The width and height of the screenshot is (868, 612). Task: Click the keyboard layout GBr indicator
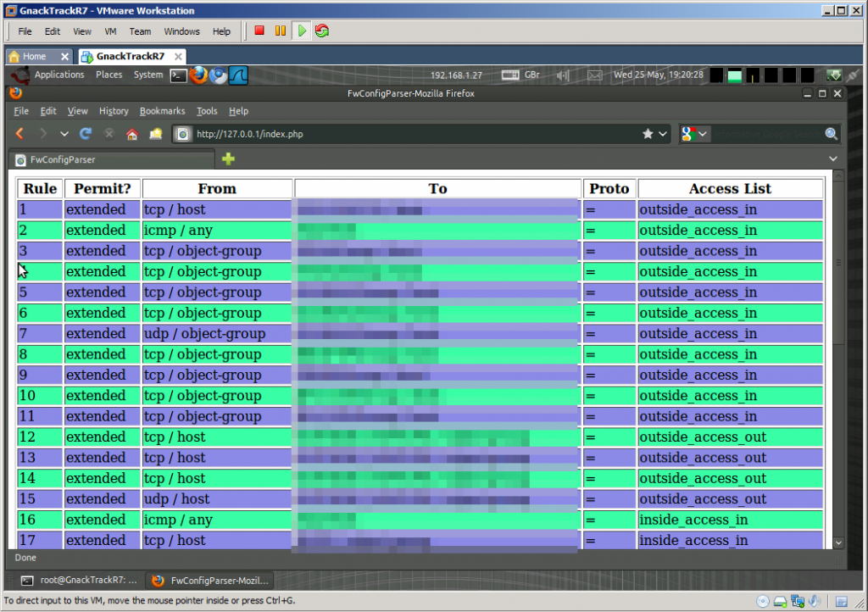point(521,75)
